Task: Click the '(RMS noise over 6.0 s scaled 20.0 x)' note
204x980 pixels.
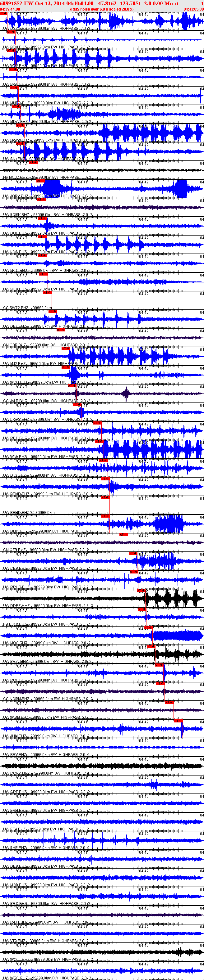Action: pos(102,9)
